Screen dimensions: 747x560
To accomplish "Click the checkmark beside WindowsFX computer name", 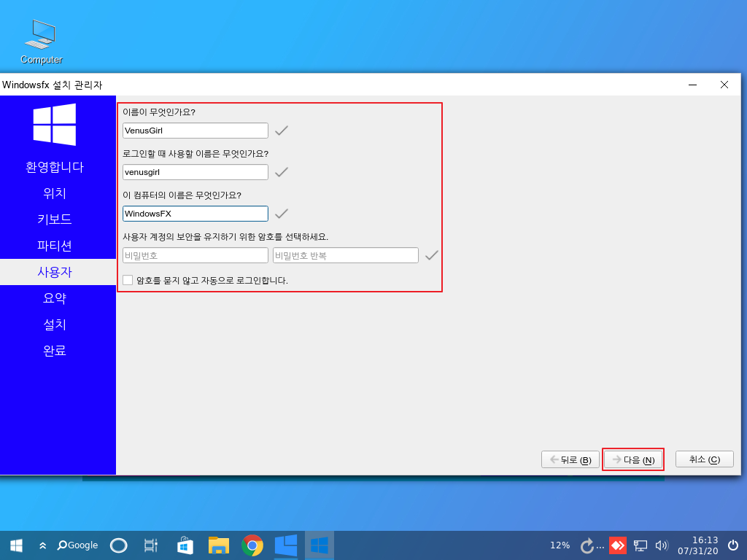I will tap(282, 214).
